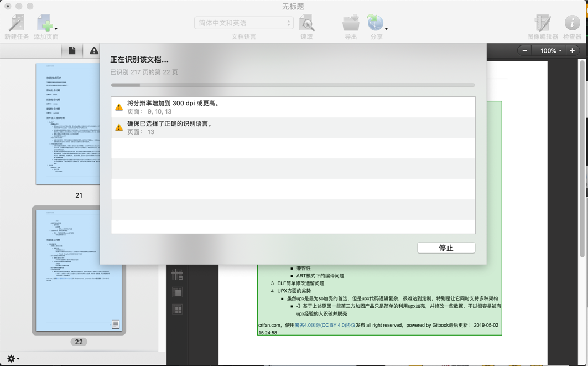Open the 添加页面 dropdown arrow

pos(56,29)
